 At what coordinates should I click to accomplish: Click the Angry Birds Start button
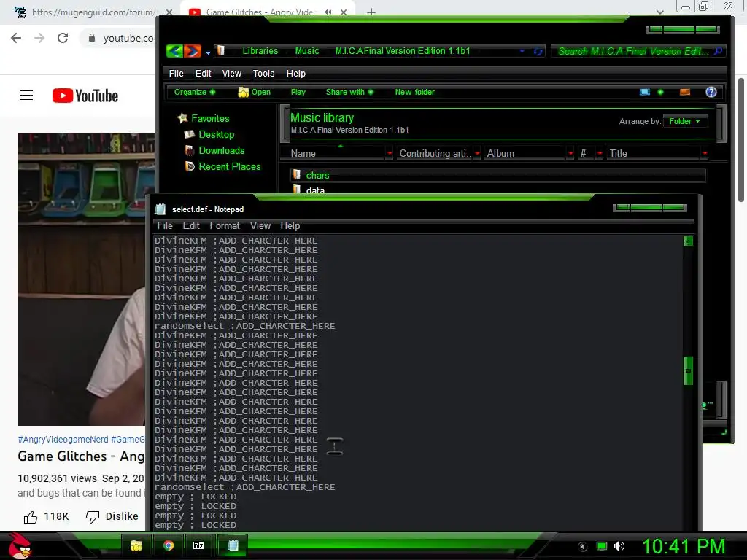(x=19, y=545)
